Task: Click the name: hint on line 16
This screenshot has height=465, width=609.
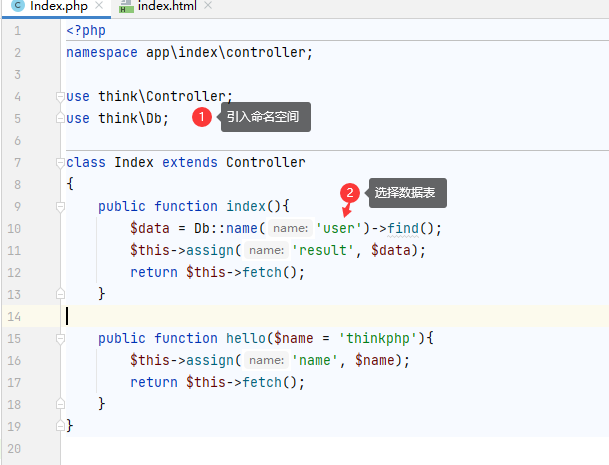Action: tap(266, 360)
